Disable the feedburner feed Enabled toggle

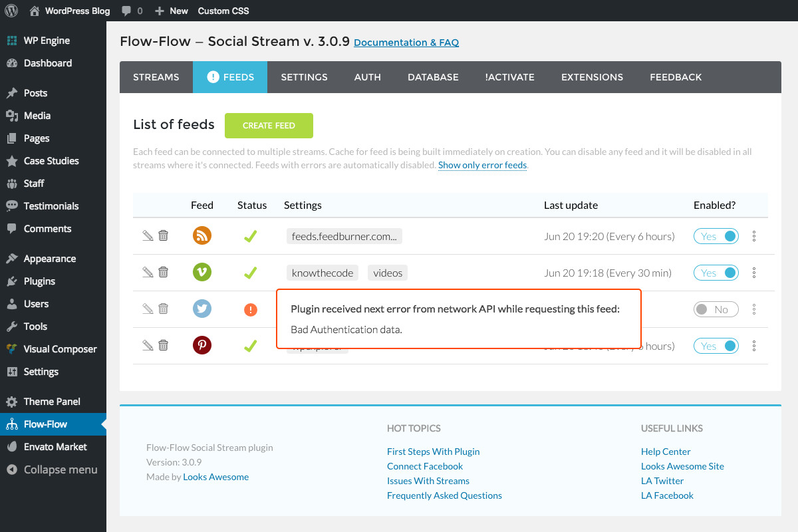716,236
